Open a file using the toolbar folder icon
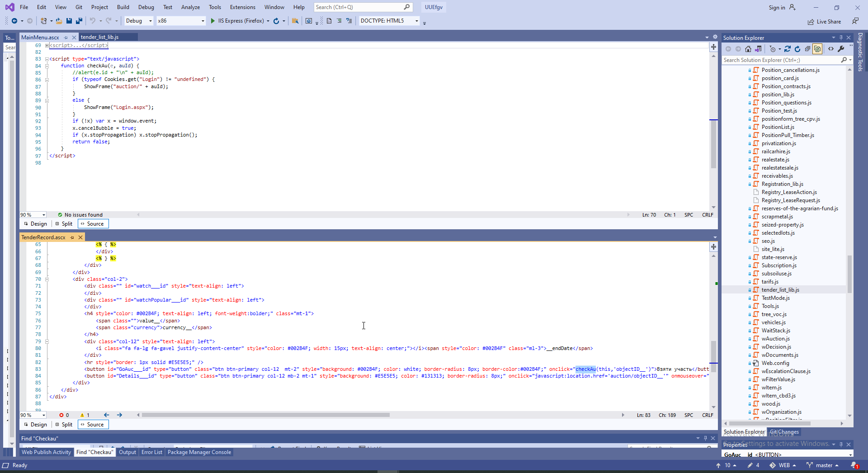The width and height of the screenshot is (868, 473). pyautogui.click(x=59, y=21)
